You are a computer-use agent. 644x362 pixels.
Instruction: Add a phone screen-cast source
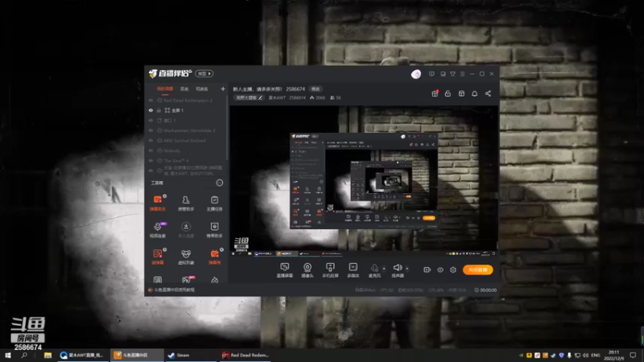(330, 270)
